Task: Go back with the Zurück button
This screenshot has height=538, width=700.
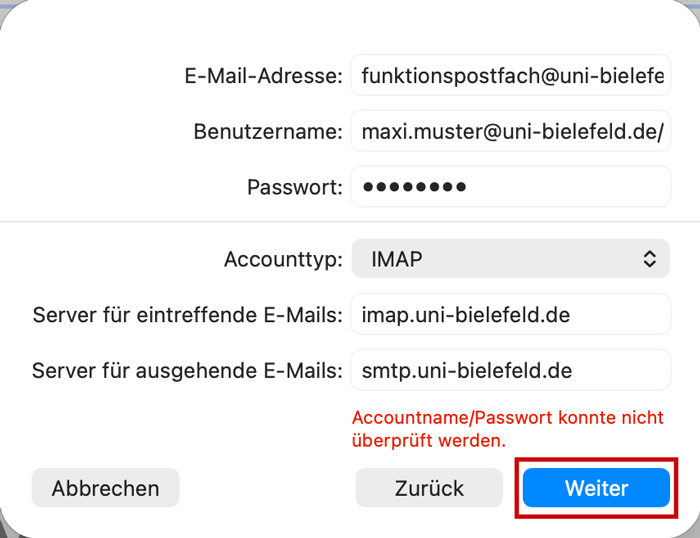Action: [x=429, y=488]
